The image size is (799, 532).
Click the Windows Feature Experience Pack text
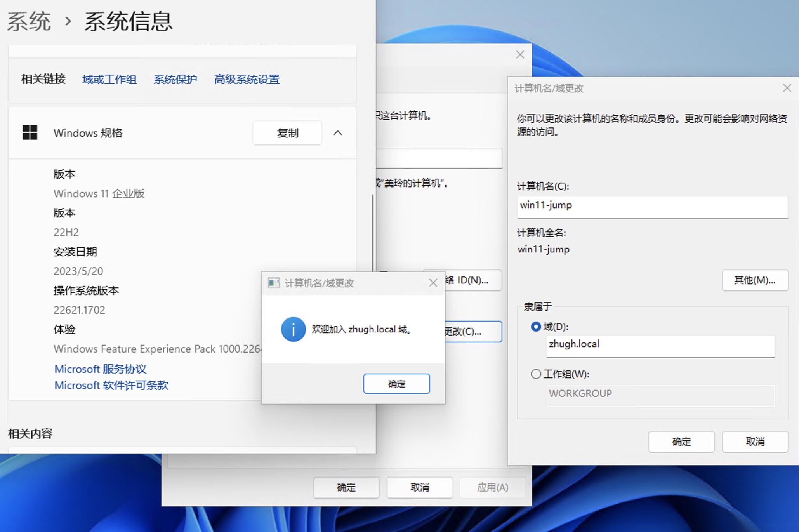[157, 349]
